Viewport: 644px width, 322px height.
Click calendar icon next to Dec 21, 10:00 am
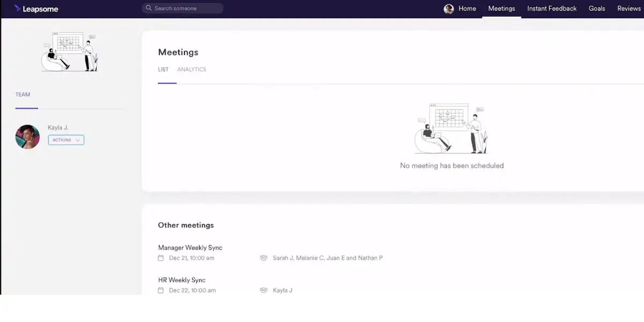pos(160,258)
